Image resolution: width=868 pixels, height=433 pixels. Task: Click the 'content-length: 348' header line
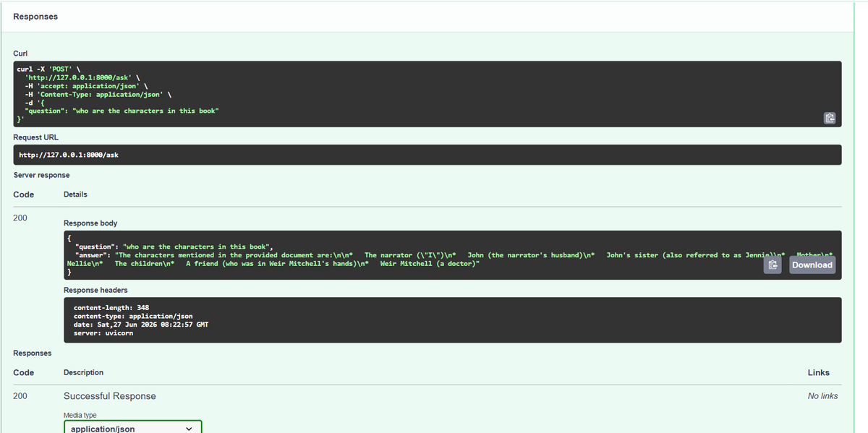(x=111, y=307)
